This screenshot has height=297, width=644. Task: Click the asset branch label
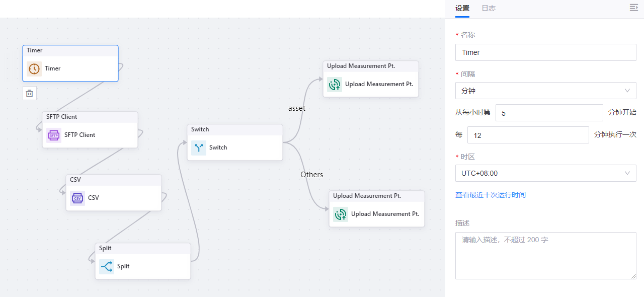click(x=297, y=108)
